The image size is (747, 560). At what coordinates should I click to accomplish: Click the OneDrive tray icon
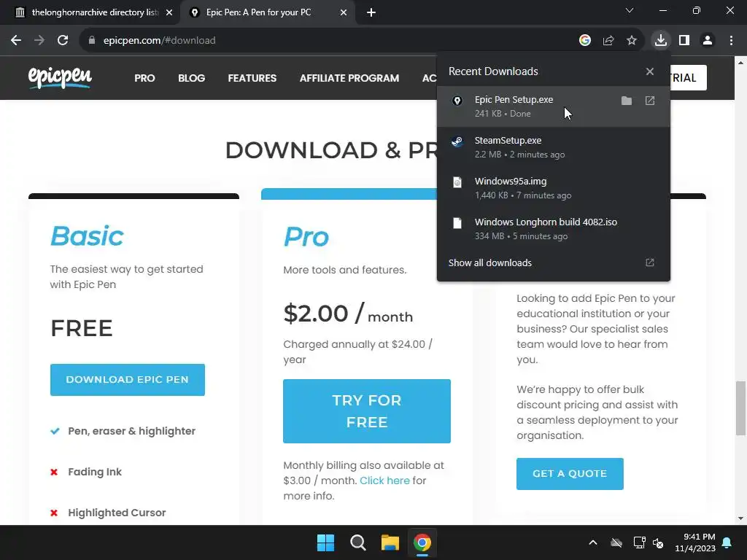point(616,542)
